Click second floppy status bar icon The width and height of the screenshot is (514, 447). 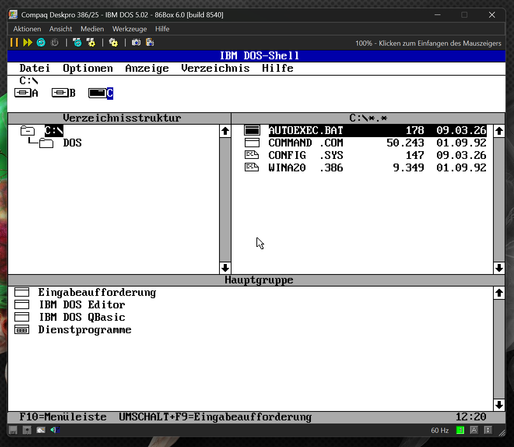pyautogui.click(x=27, y=430)
